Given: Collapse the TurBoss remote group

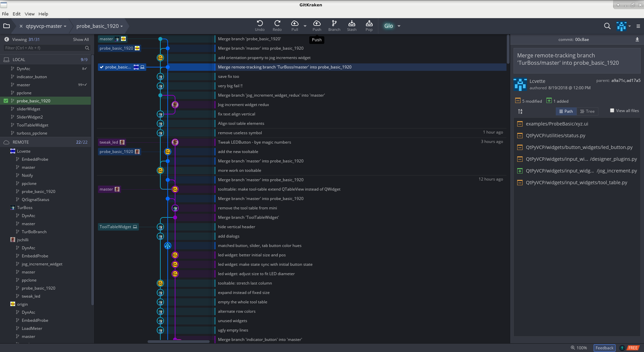Looking at the screenshot, I should tap(25, 208).
